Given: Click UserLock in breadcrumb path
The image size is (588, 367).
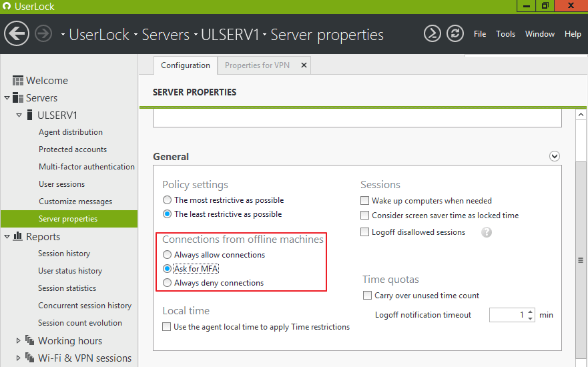Looking at the screenshot, I should click(x=99, y=35).
